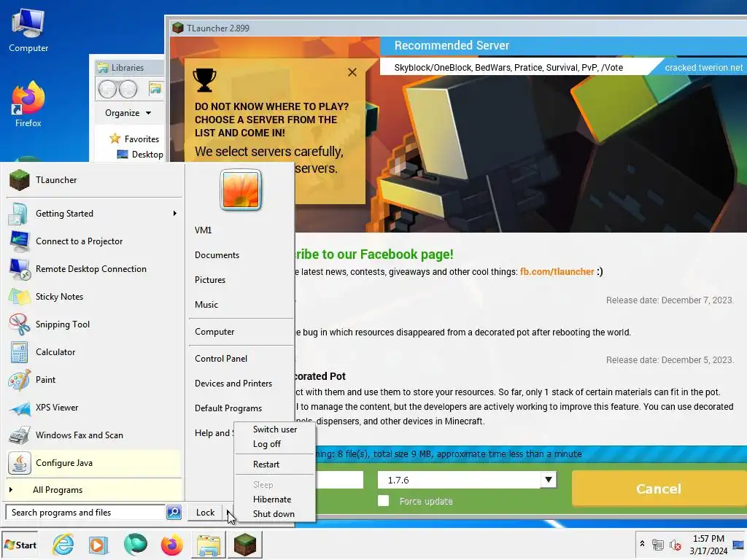
Task: Open the Organize dropdown in Libraries
Action: 128,113
